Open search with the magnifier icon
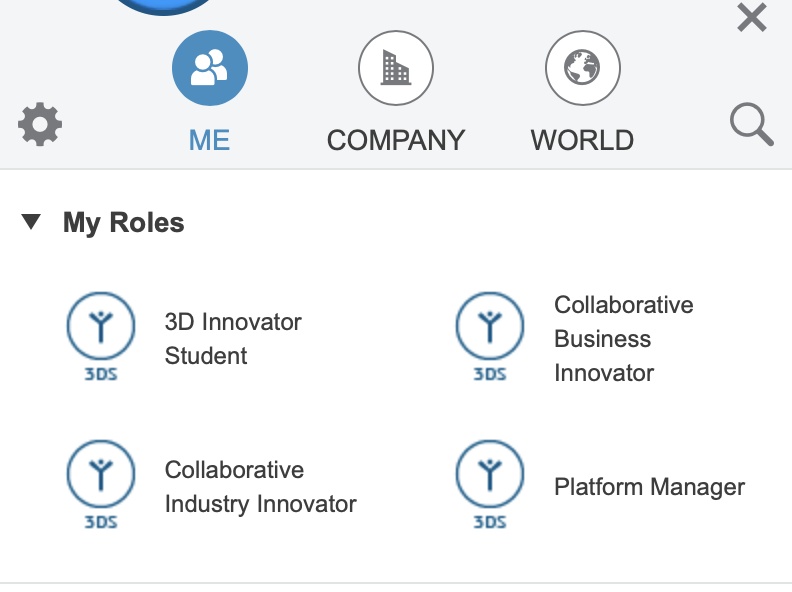 point(751,126)
